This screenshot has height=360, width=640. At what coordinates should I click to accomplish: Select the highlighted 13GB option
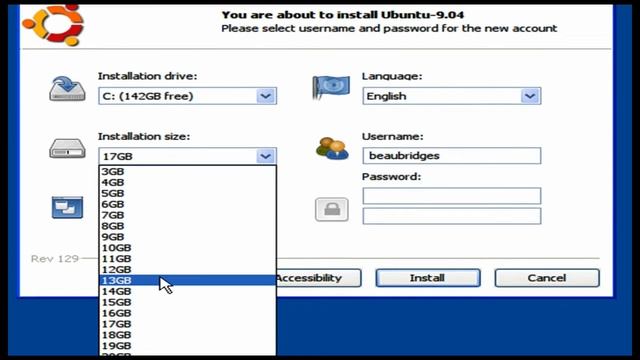(187, 280)
